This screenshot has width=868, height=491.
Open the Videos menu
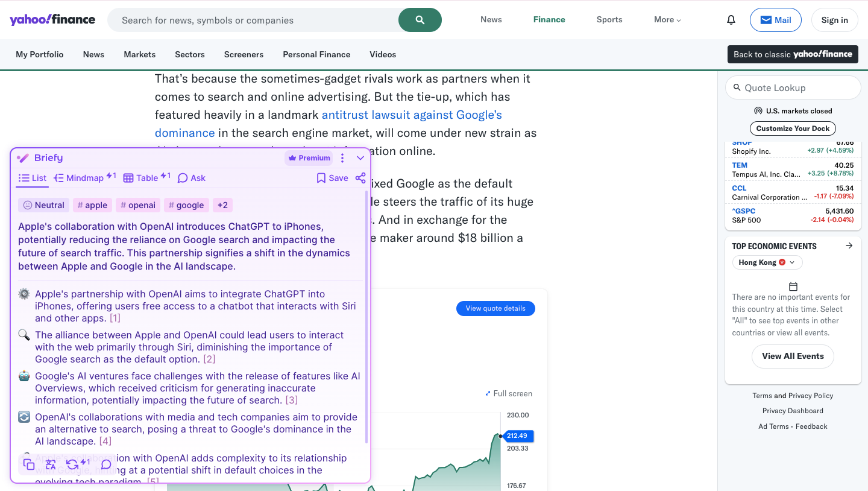(383, 54)
